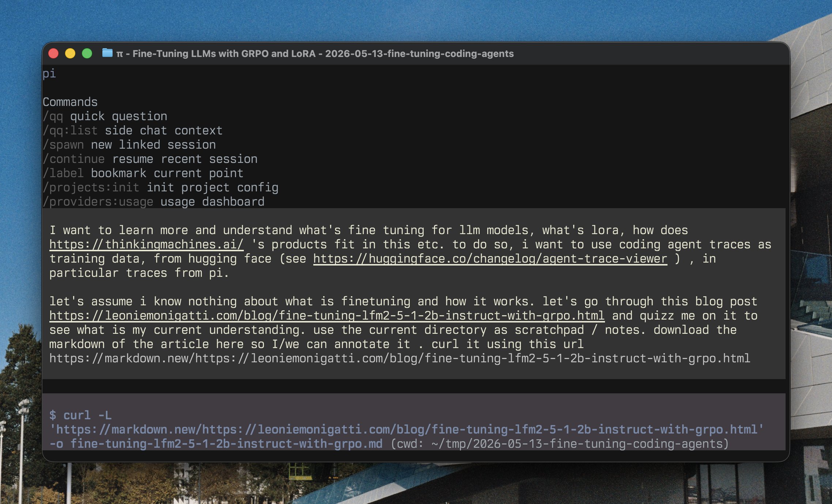Click the yellow minimize window button
832x504 pixels.
pos(70,53)
